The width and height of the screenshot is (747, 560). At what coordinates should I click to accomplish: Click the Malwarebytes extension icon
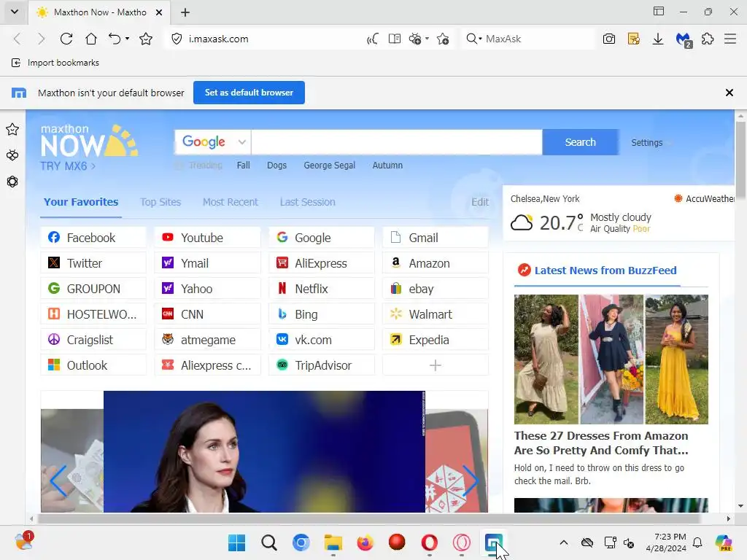pos(684,39)
